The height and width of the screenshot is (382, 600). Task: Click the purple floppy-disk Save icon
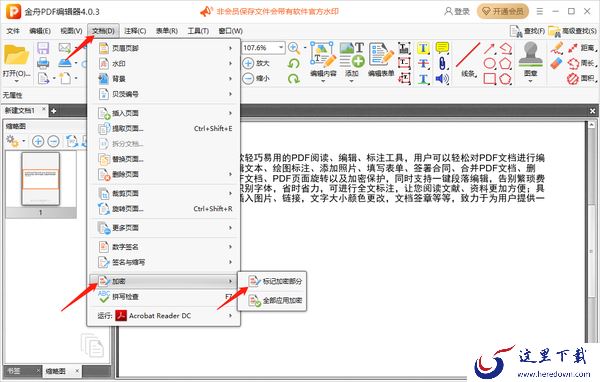coord(43,48)
